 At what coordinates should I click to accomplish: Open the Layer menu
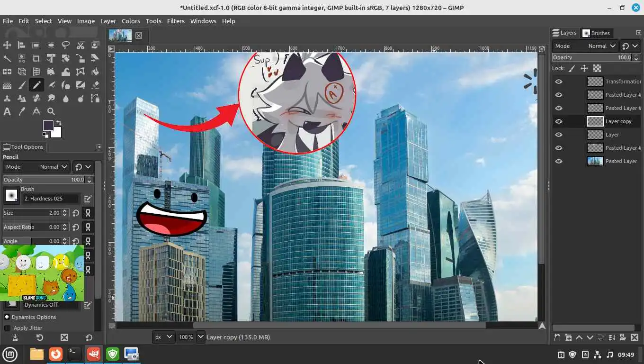[108, 21]
